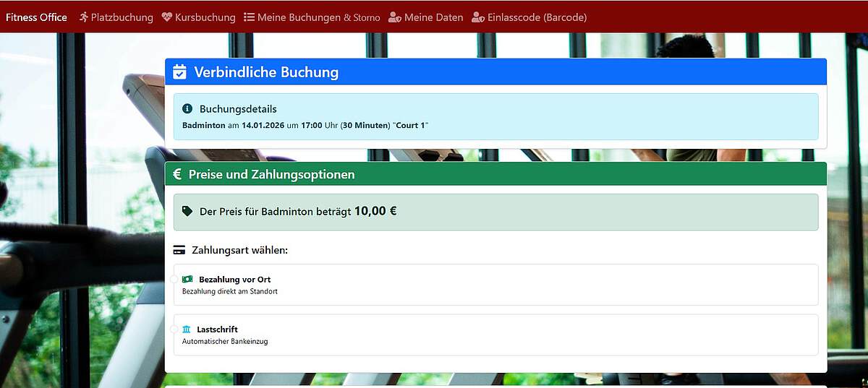The width and height of the screenshot is (868, 388).
Task: Open the Platzbuchung menu item
Action: click(122, 17)
